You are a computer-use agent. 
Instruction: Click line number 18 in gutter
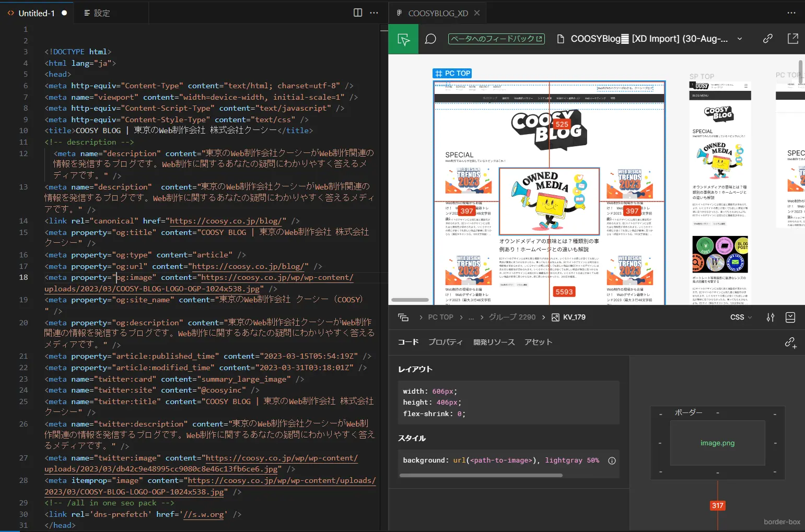24,277
